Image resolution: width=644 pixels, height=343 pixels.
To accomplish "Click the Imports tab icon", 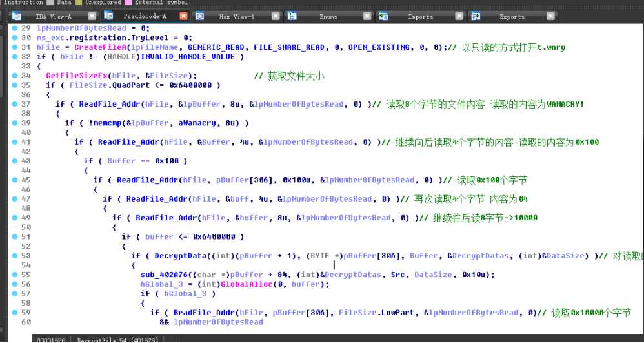I will click(383, 16).
